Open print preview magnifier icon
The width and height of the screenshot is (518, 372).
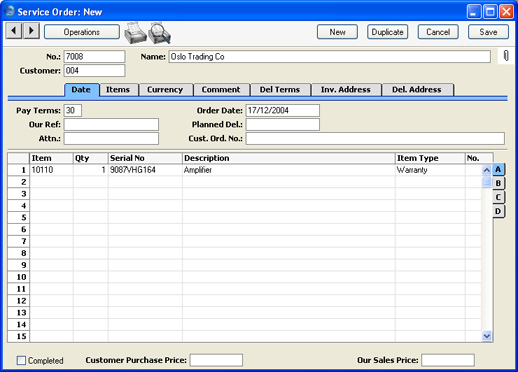point(160,33)
